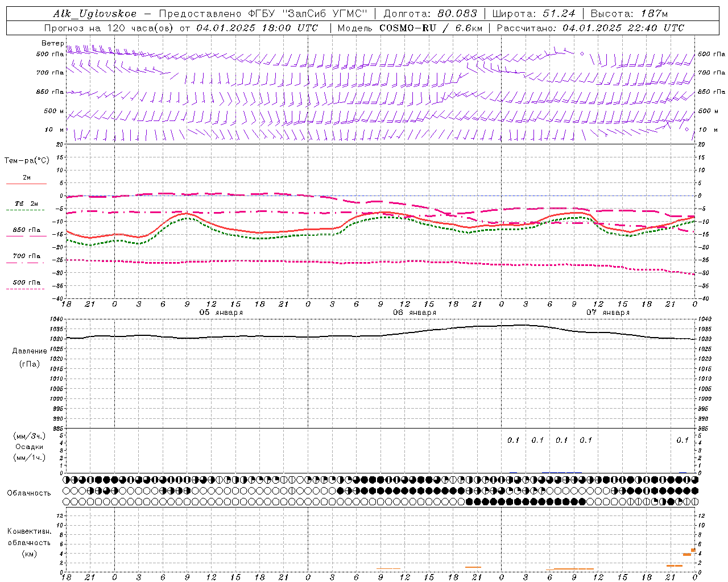Click the Модель COSMO-RU / 6.6км label
Screen dimensions: 728x582
(410, 28)
